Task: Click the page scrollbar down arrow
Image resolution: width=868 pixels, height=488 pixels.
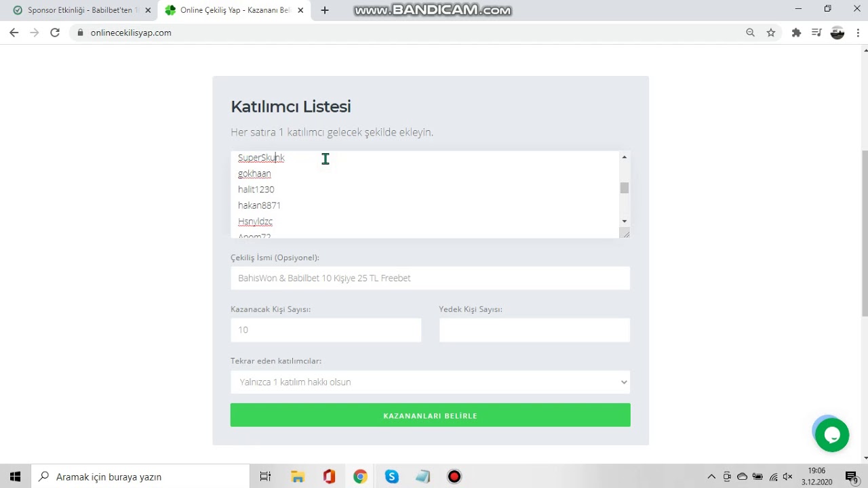Action: [x=864, y=459]
